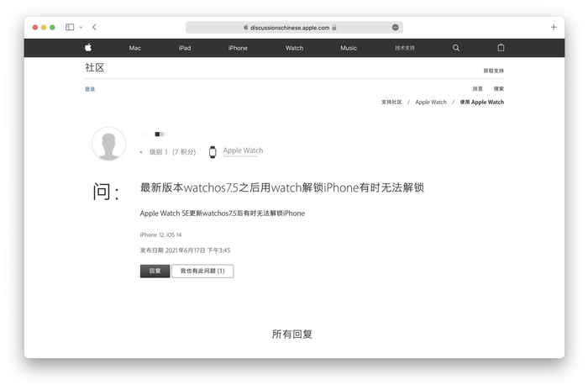Toggle the Safari sidebar icon
Viewport: 588px width, 390px height.
pyautogui.click(x=70, y=27)
